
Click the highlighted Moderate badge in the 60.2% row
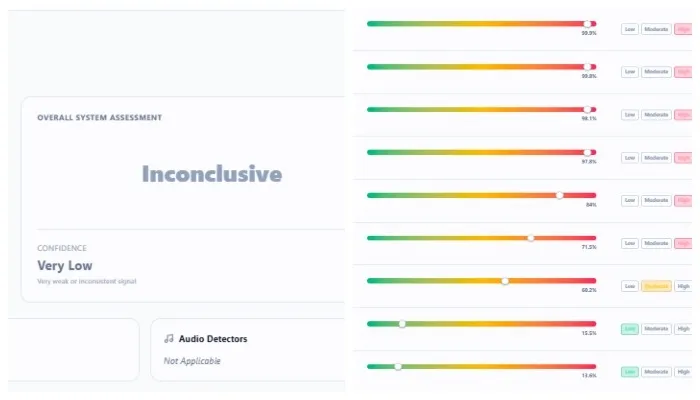coord(656,286)
